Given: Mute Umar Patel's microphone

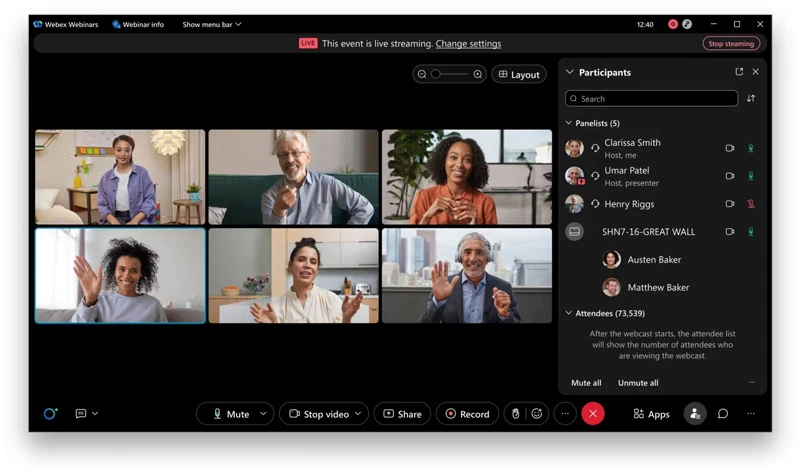Looking at the screenshot, I should tap(751, 176).
